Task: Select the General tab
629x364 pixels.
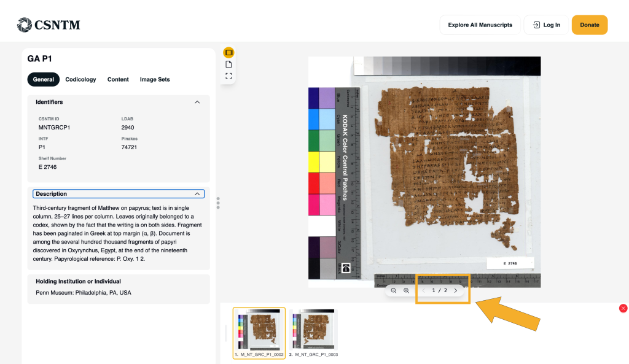Action: pos(44,79)
